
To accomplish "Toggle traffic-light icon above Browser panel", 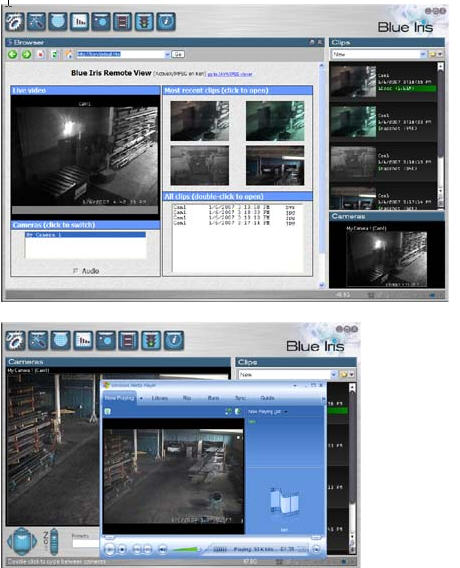I will click(x=145, y=21).
